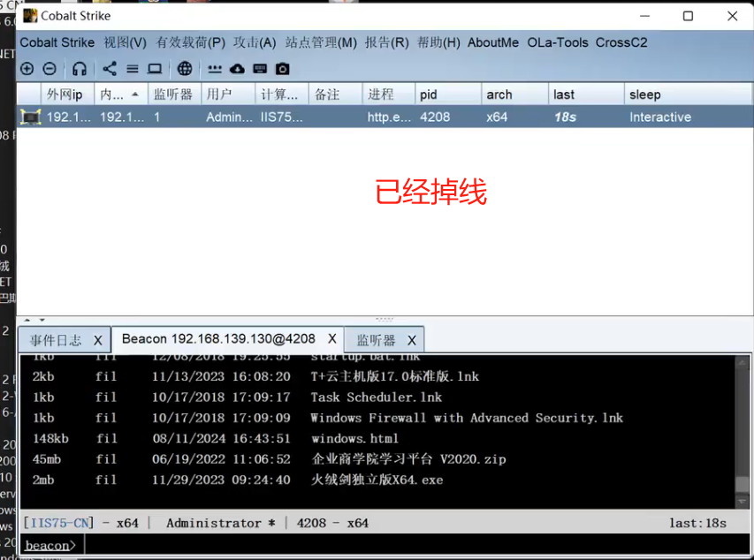Screen dimensions: 754x560
Task: Click in the beacon> command input field
Action: 416,545
